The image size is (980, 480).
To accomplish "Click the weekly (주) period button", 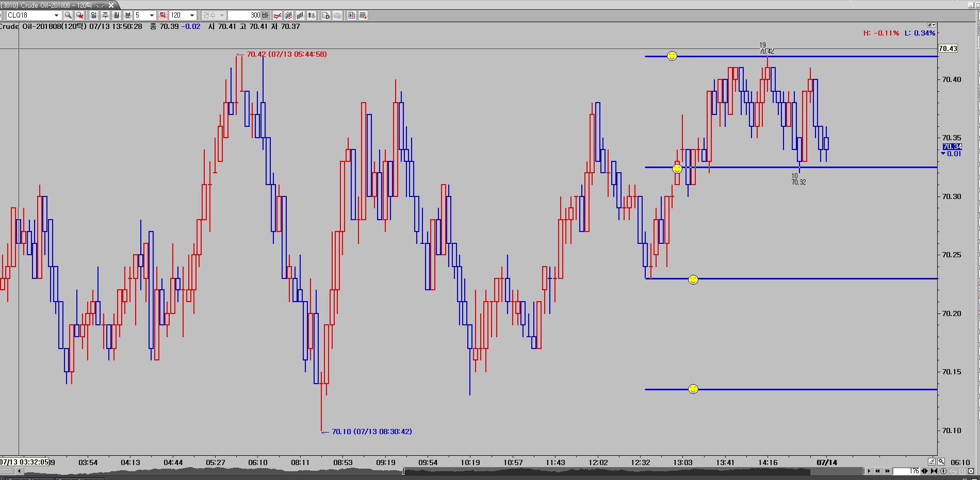I will (x=105, y=15).
